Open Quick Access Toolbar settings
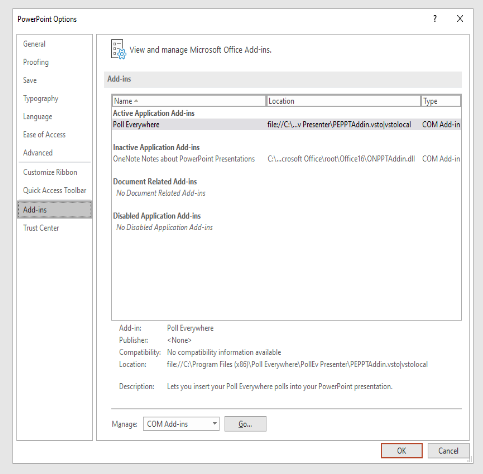The width and height of the screenshot is (483, 474). tap(54, 190)
